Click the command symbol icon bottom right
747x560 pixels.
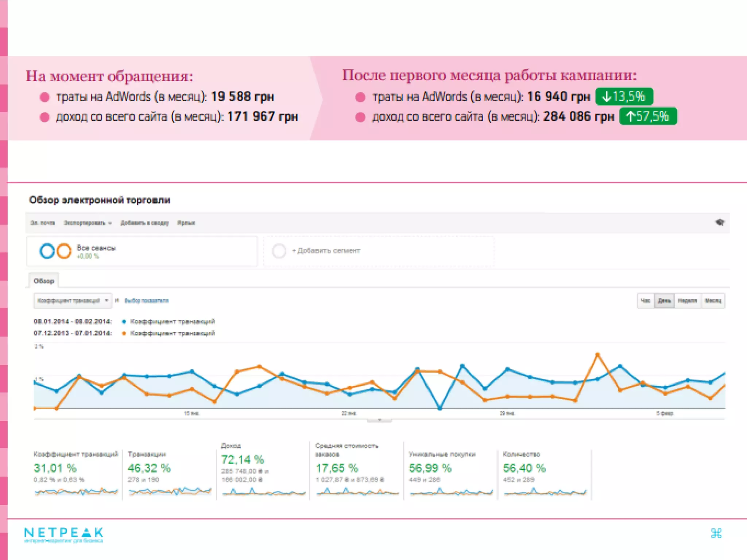[x=716, y=533]
